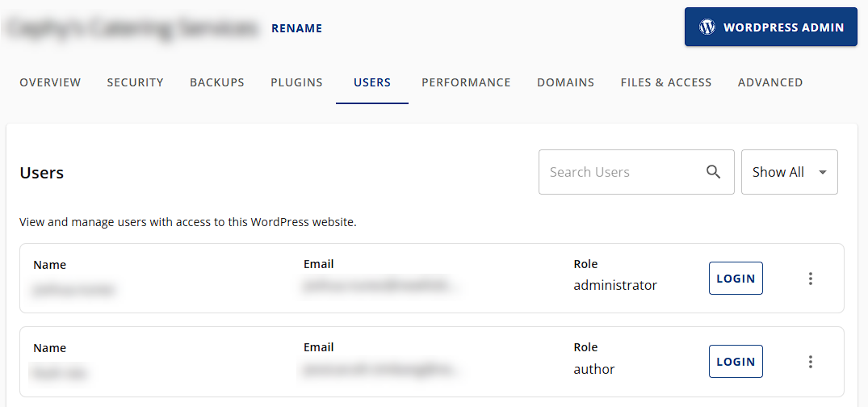
Task: Switch to the Overview tab
Action: point(50,82)
